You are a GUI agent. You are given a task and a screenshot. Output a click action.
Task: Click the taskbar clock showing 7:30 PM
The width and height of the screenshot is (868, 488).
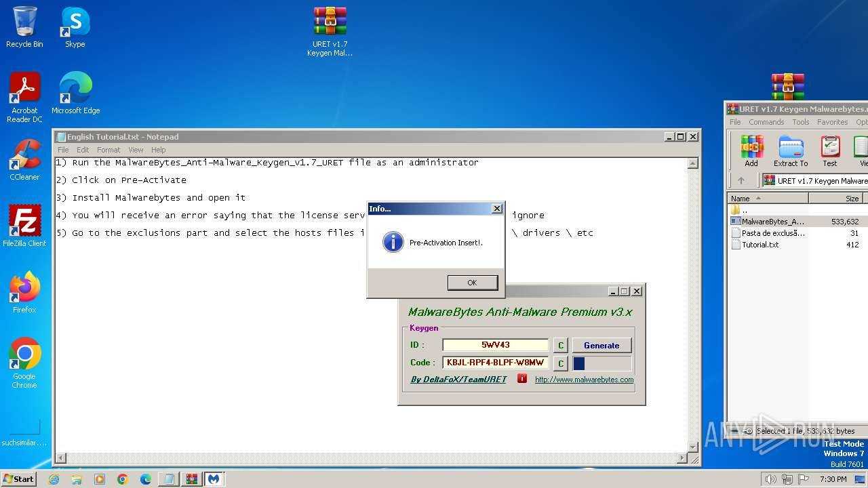[x=833, y=479]
